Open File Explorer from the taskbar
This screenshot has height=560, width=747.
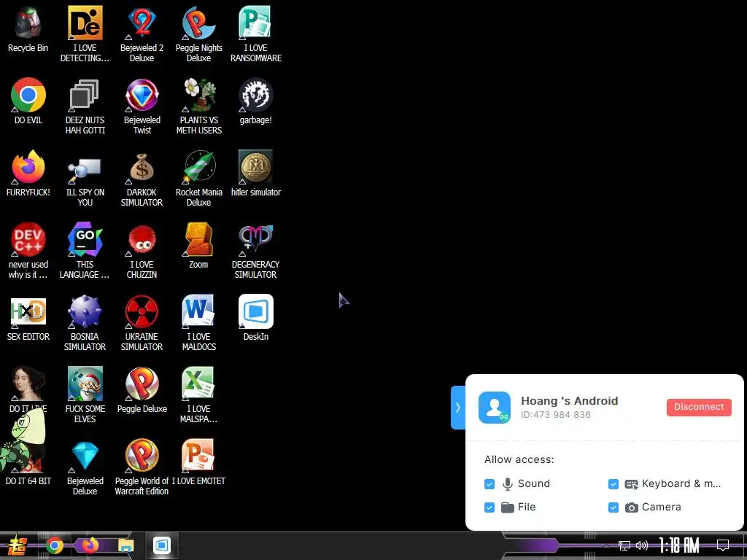(x=125, y=545)
